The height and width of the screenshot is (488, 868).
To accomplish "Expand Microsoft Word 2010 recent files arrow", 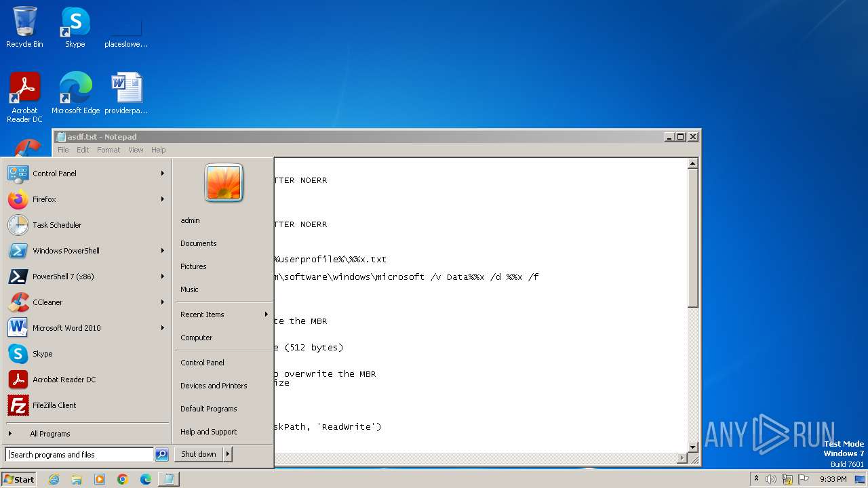I will point(163,328).
